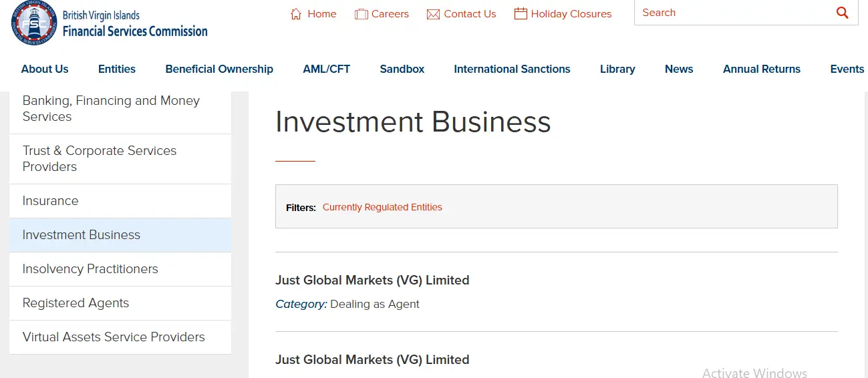Select Trust & Corporate Services Providers
Viewport: 868px width, 378px height.
pyautogui.click(x=120, y=159)
